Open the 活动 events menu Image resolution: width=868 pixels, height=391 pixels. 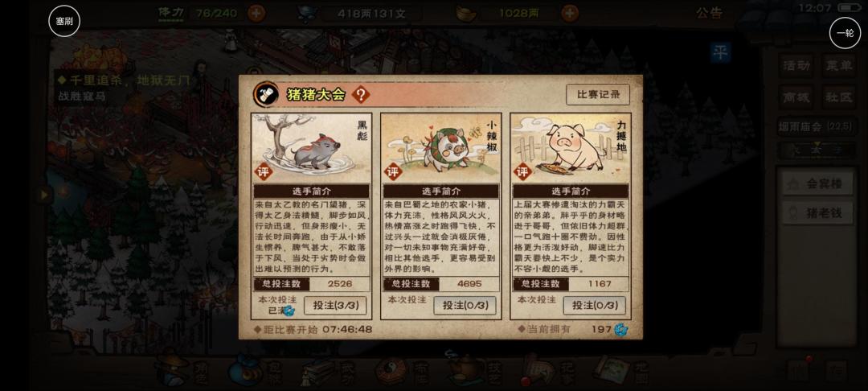coord(796,65)
